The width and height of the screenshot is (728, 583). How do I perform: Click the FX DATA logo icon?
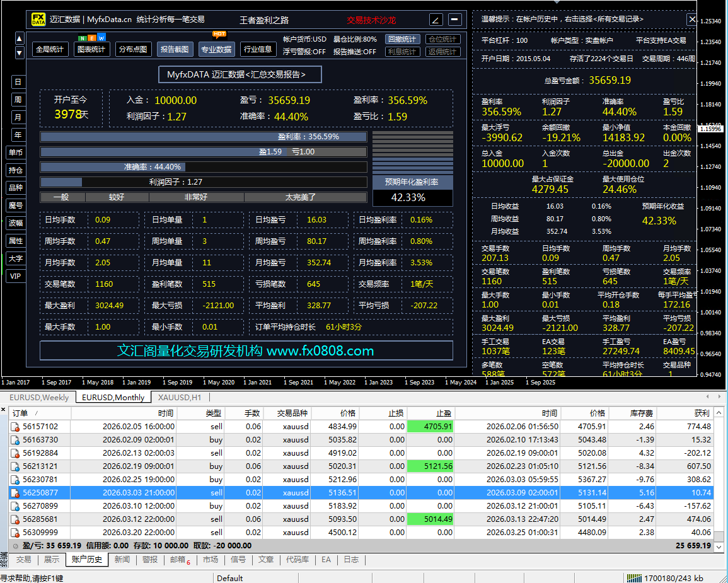coord(38,20)
